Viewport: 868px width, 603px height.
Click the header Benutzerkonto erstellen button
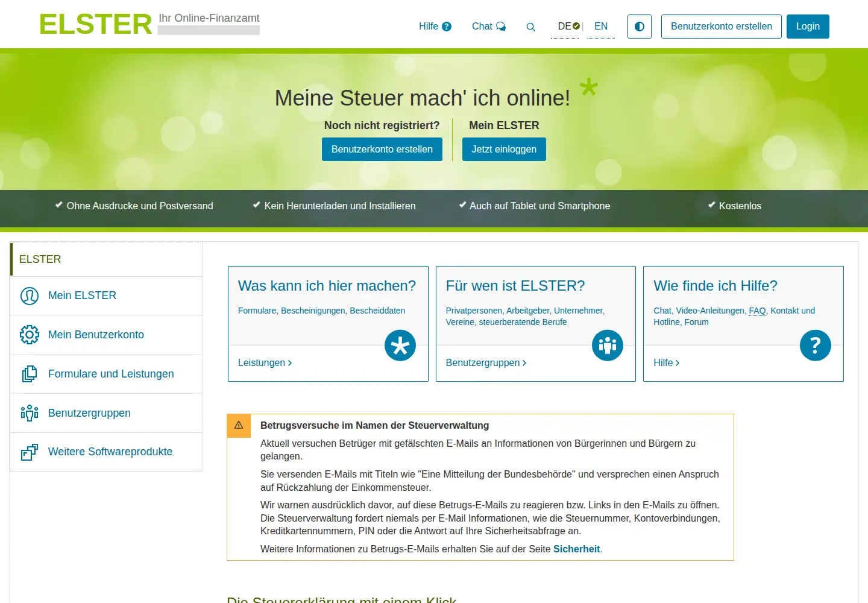[722, 27]
